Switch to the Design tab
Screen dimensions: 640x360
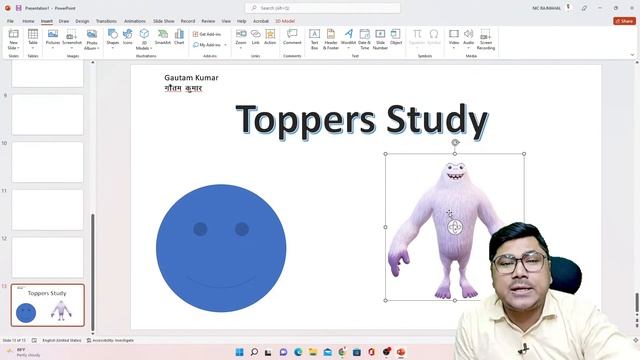click(x=82, y=21)
